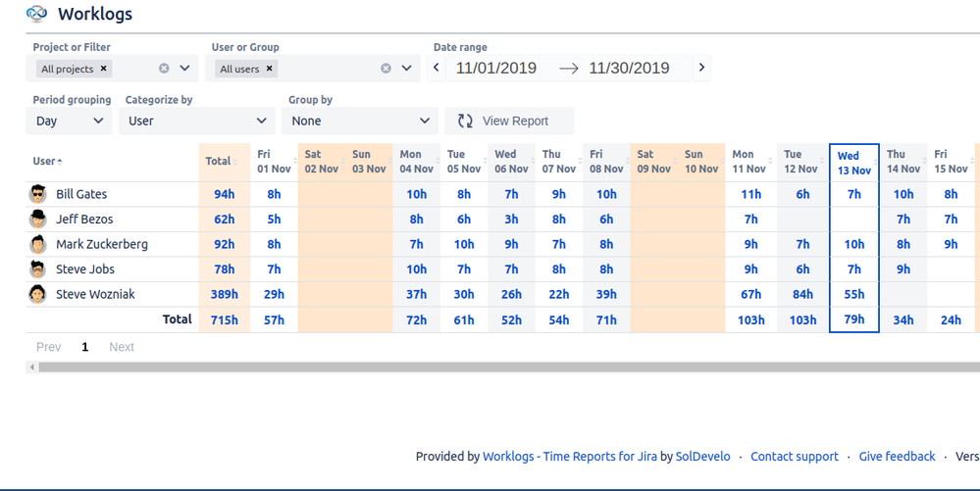
Task: Sort by Mon 11 Nov column
Action: [x=750, y=161]
